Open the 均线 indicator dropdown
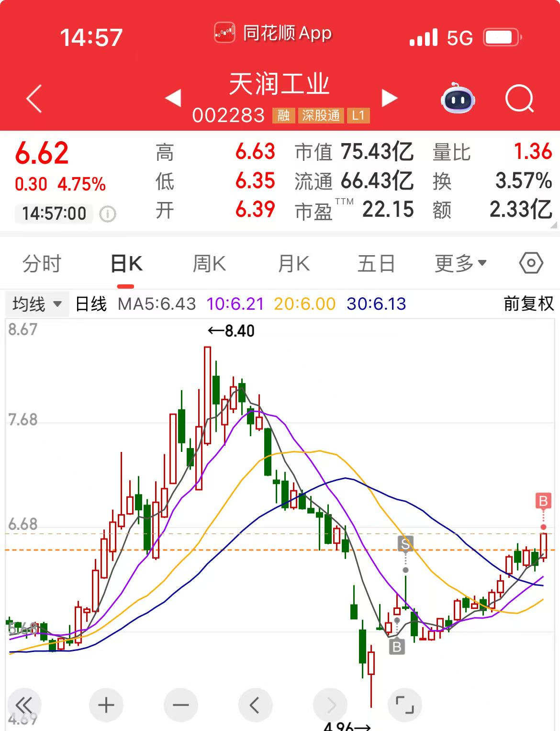Image resolution: width=560 pixels, height=731 pixels. click(x=37, y=304)
